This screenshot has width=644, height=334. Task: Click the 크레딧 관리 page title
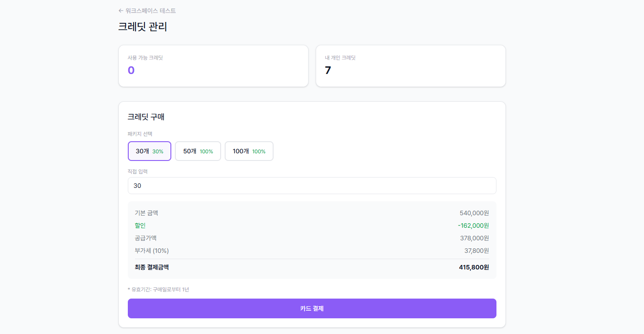coord(143,27)
